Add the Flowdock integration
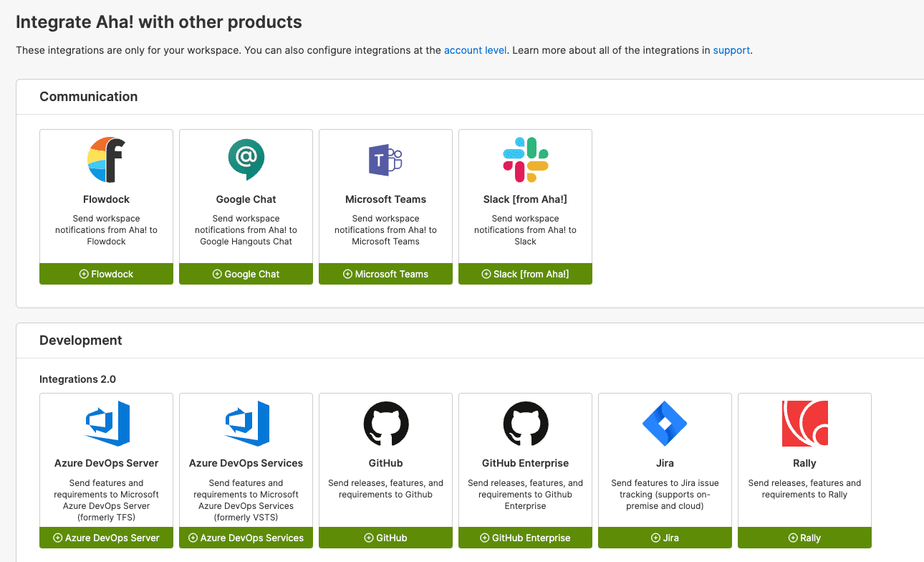 pos(106,274)
